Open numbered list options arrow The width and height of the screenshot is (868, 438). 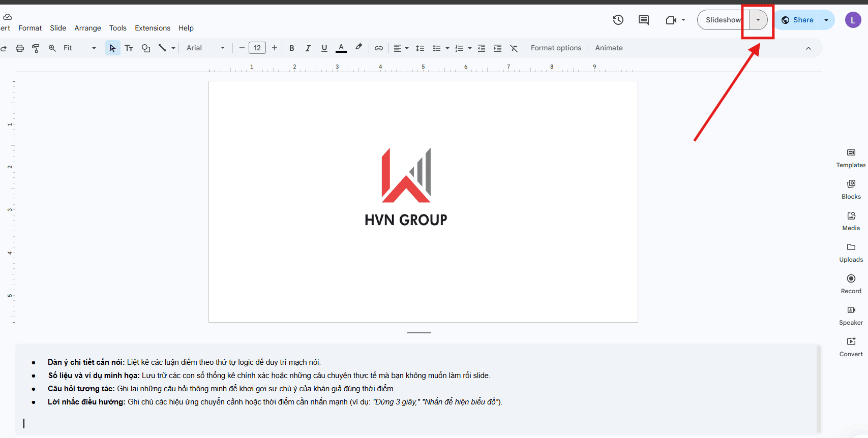click(x=470, y=48)
